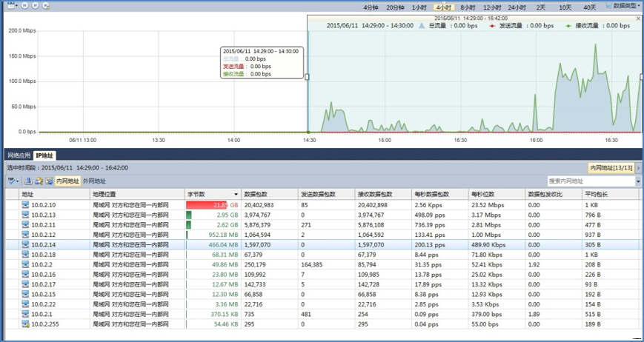Click the 搜索内网地址 search field
This screenshot has height=342, width=644.
(589, 181)
